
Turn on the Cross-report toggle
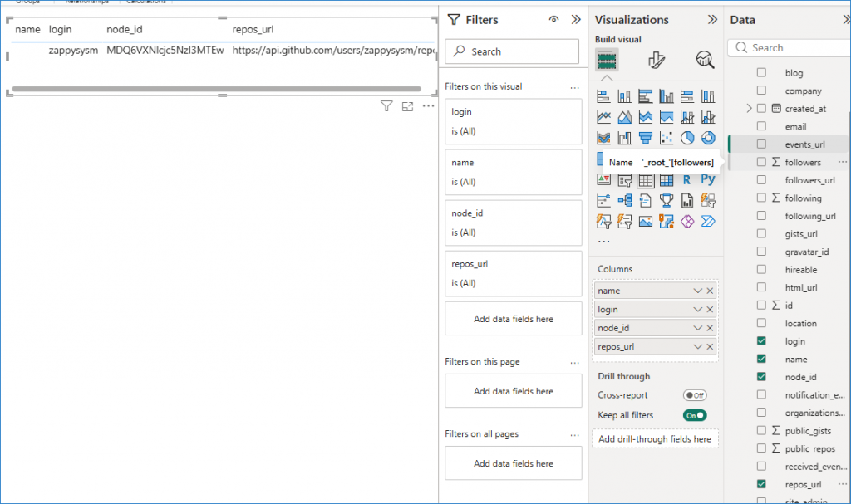(x=695, y=395)
